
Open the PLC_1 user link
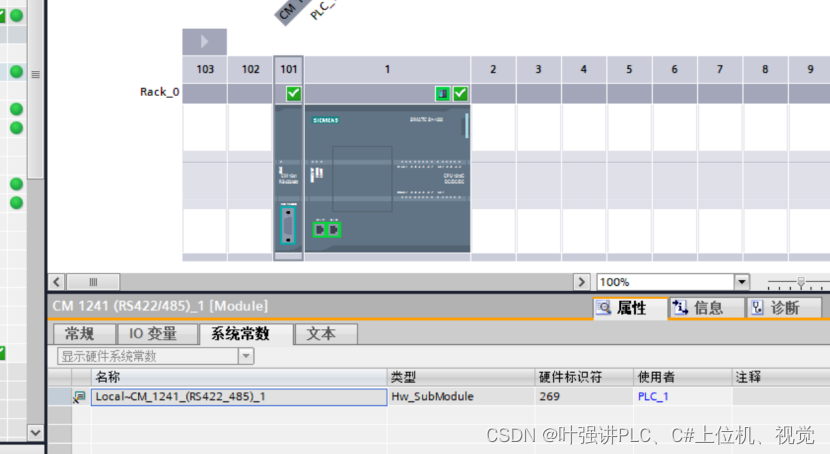pos(653,396)
